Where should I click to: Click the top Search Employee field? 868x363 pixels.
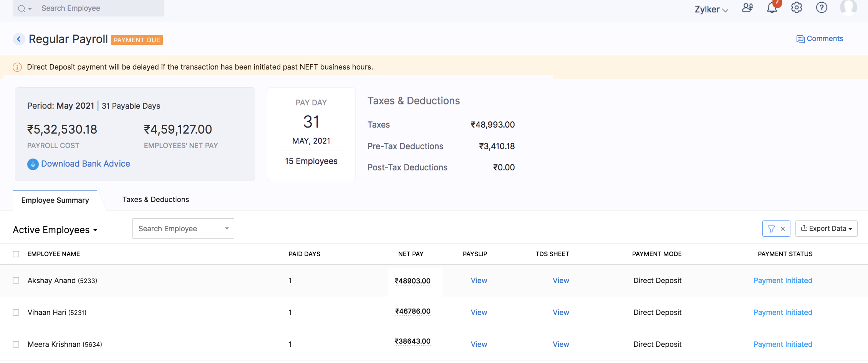[99, 8]
